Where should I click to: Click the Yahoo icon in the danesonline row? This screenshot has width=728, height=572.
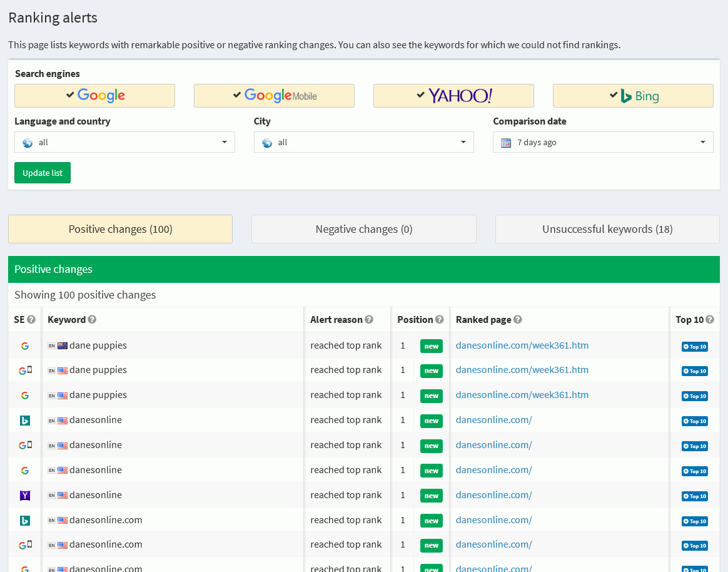25,496
